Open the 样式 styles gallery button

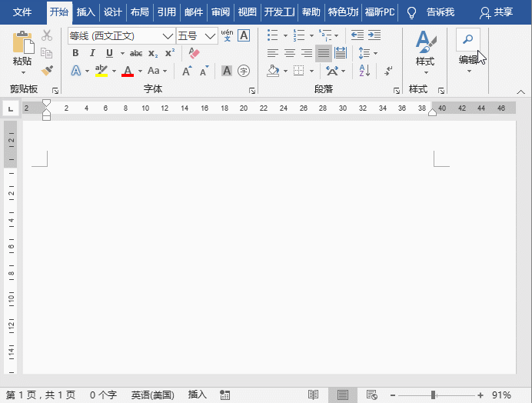425,52
